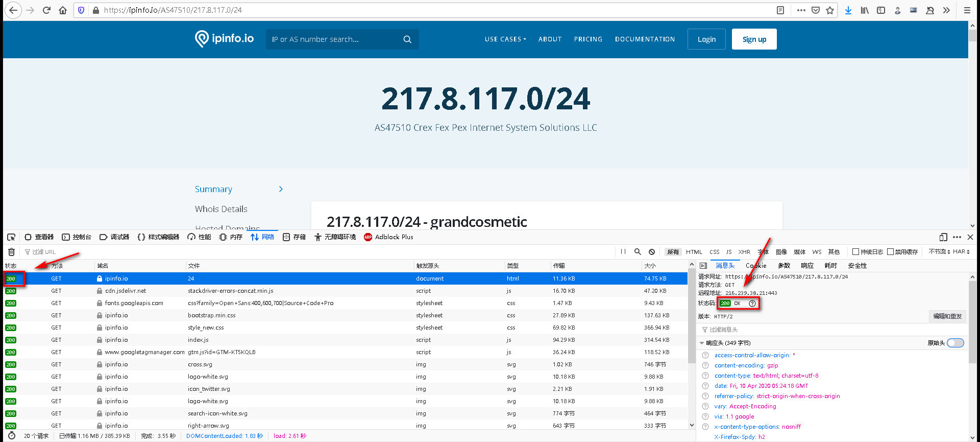The height and width of the screenshot is (442, 980).
Task: Open page actions three-dot menu in address bar
Action: (x=801, y=10)
